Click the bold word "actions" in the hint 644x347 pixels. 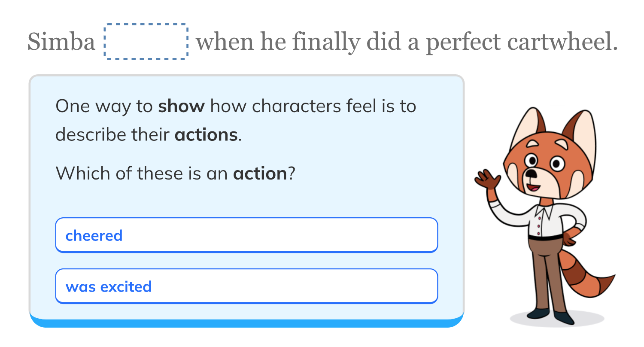point(206,135)
